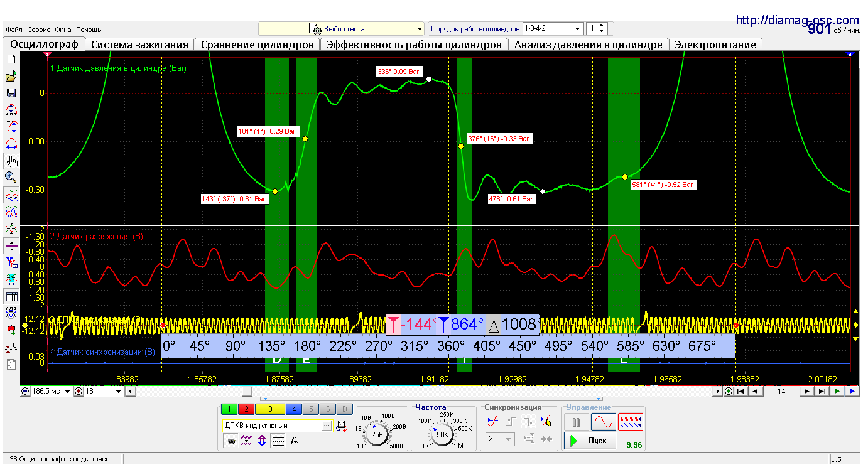Click the plus zoom-in button beside 18
868x467 pixels.
[79, 391]
